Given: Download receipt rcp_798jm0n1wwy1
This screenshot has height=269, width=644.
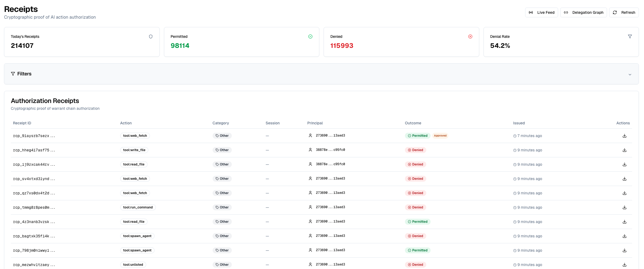Looking at the screenshot, I should point(625,250).
